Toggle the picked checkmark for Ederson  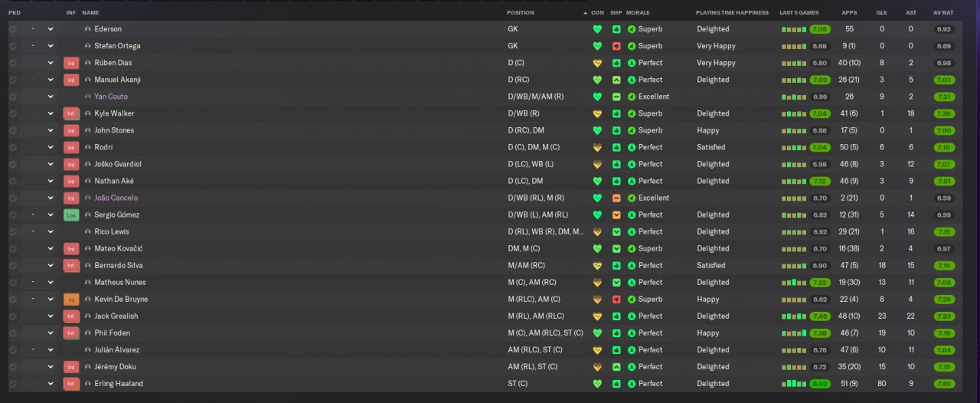13,29
